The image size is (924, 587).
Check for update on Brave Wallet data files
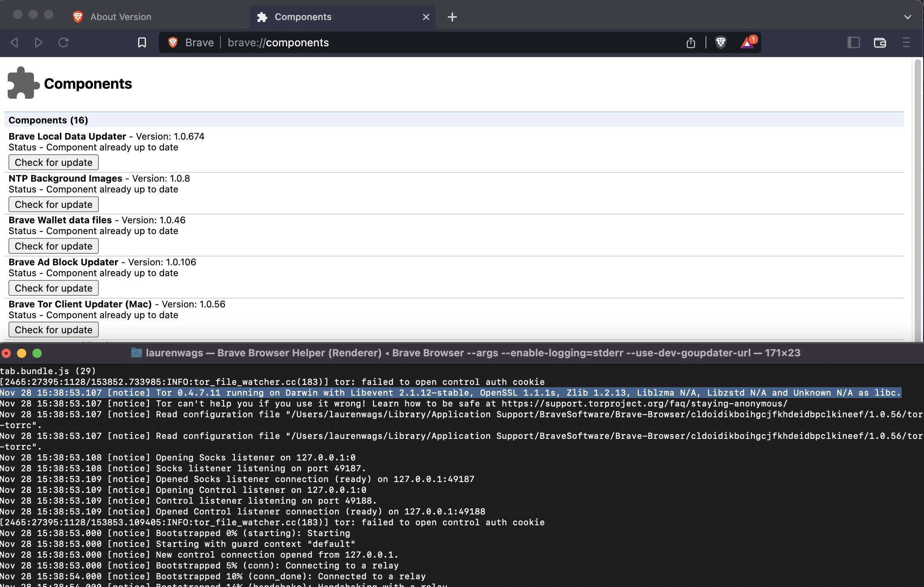(53, 246)
